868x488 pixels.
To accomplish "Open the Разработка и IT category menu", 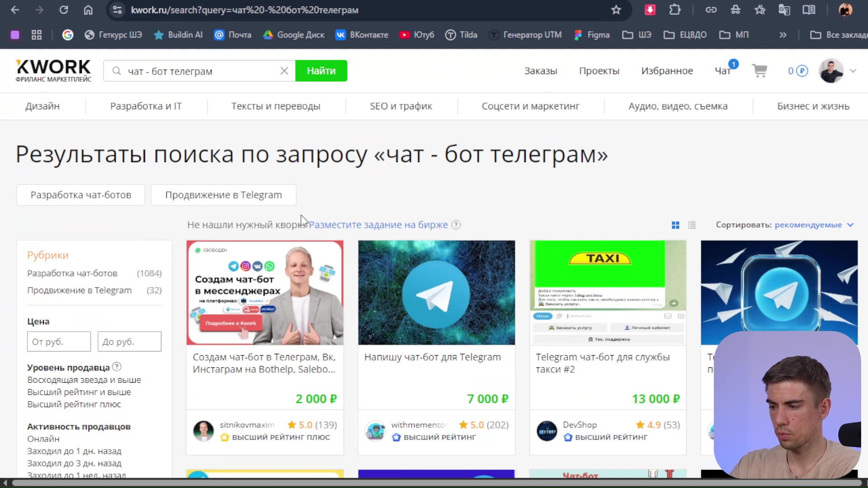I will tap(146, 106).
